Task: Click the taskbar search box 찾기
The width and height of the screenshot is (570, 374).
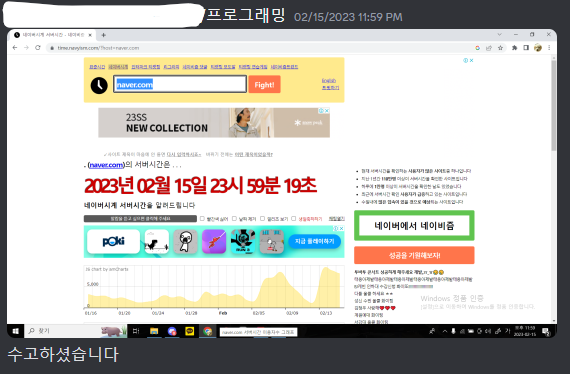Action: pyautogui.click(x=76, y=331)
